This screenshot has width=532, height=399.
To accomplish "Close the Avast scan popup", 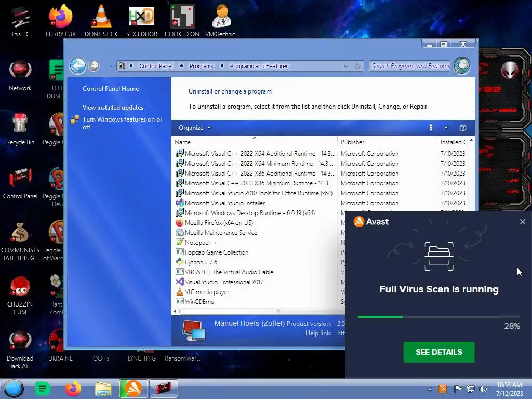I will pyautogui.click(x=523, y=222).
